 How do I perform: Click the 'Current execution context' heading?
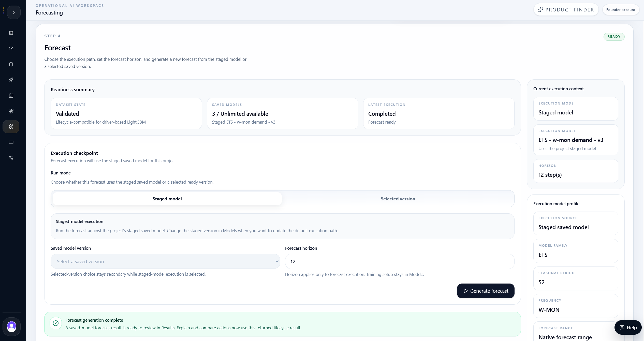point(558,89)
